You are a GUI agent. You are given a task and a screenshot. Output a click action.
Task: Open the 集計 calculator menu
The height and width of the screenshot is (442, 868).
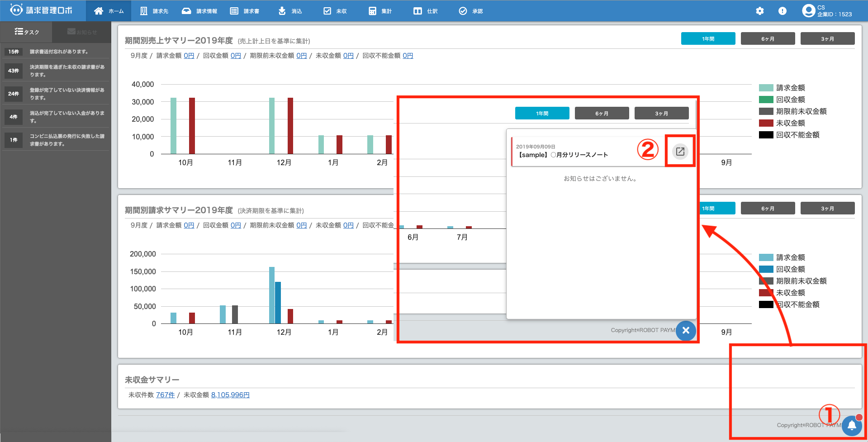380,11
